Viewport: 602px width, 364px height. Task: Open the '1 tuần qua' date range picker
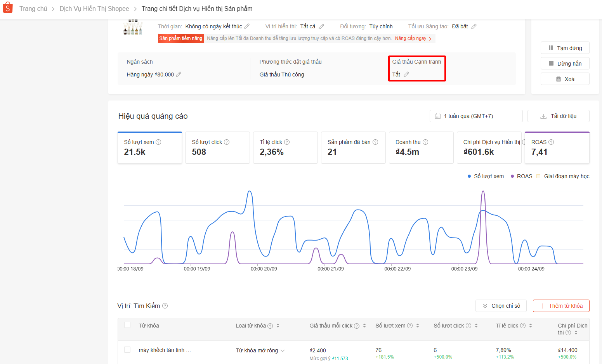point(476,116)
